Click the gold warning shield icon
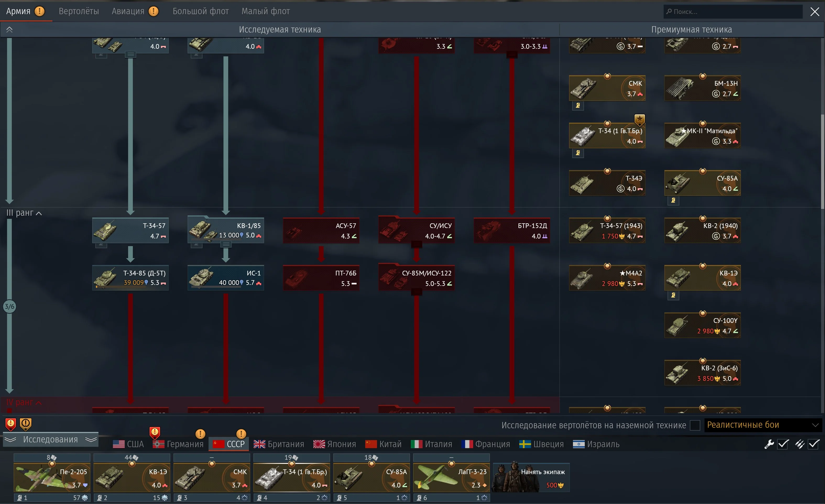Image resolution: width=825 pixels, height=504 pixels. pos(25,424)
